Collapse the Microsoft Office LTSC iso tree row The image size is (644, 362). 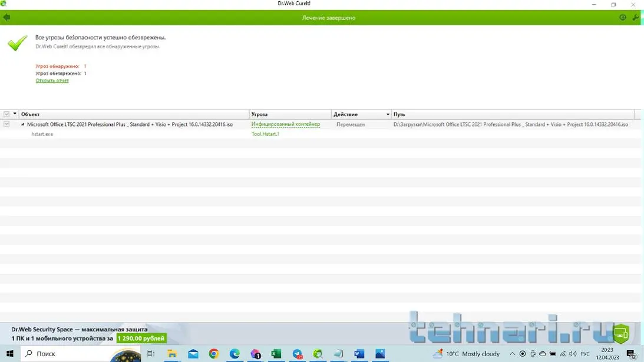22,124
